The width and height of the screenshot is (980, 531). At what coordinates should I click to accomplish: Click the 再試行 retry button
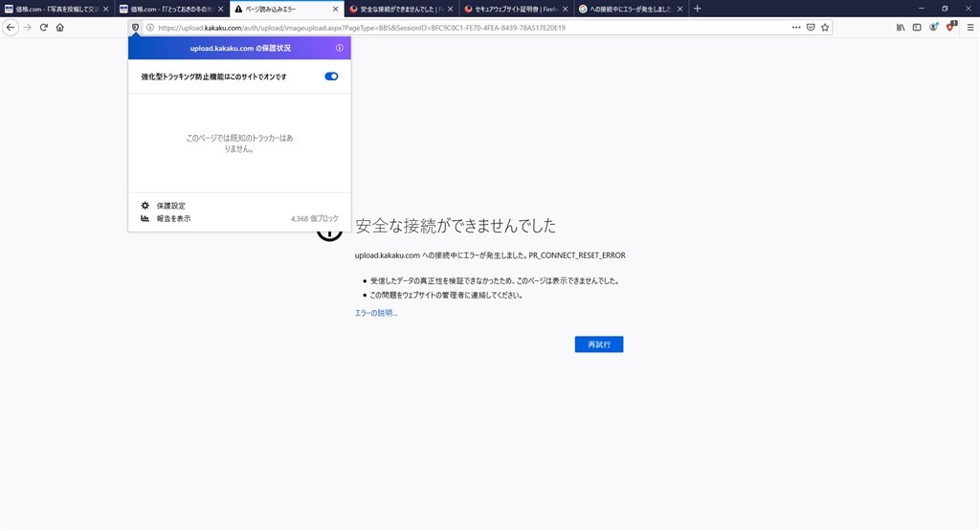599,344
